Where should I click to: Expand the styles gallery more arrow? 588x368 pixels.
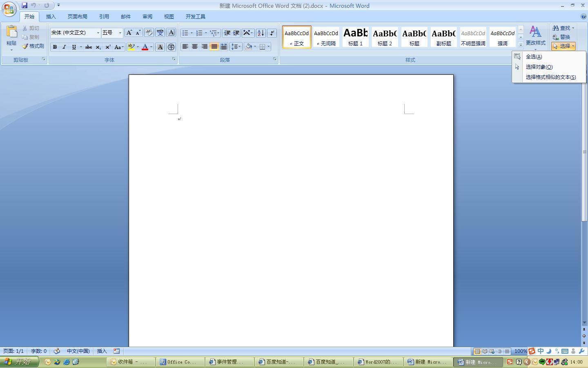[x=521, y=45]
